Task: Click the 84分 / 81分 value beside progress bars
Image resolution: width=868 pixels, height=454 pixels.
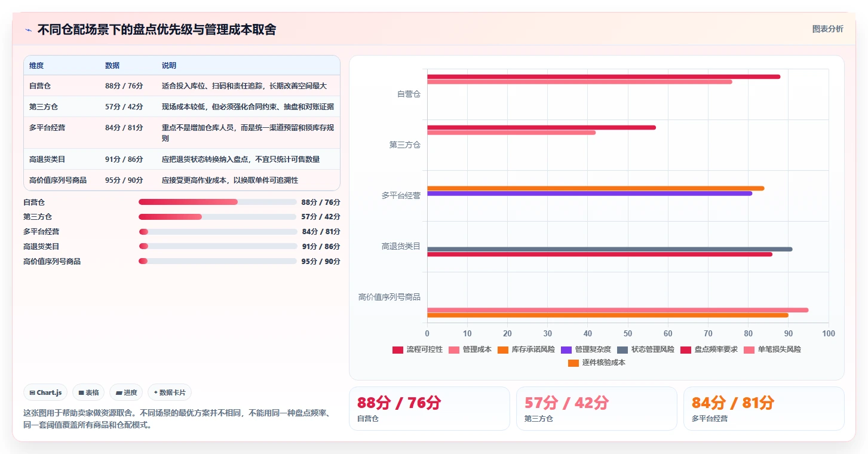Action: pyautogui.click(x=321, y=232)
